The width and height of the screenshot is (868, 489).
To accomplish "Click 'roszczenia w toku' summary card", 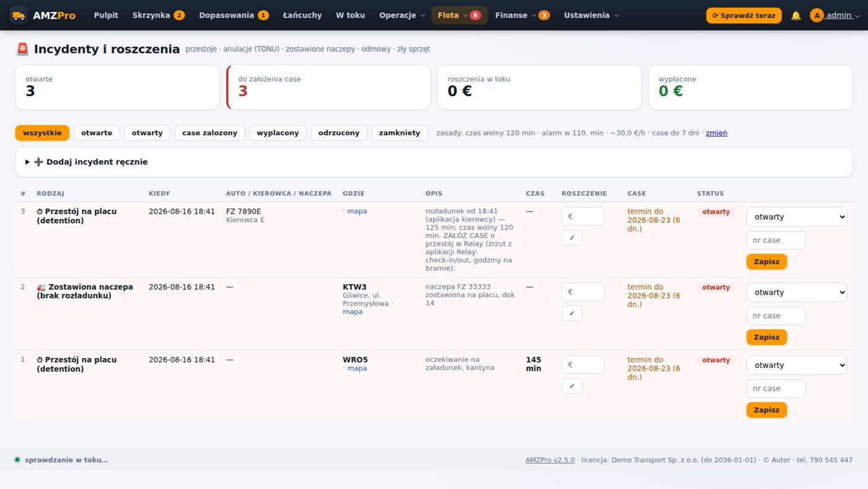I will pos(539,87).
